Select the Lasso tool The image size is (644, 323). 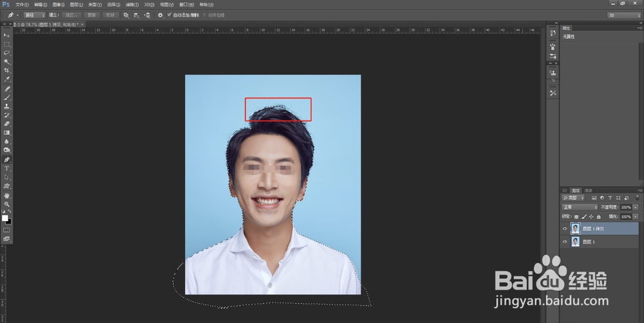[x=7, y=53]
